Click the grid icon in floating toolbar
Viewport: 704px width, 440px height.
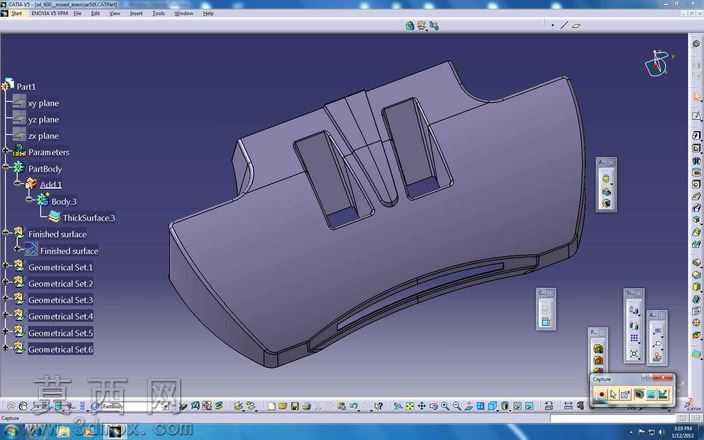[634, 339]
